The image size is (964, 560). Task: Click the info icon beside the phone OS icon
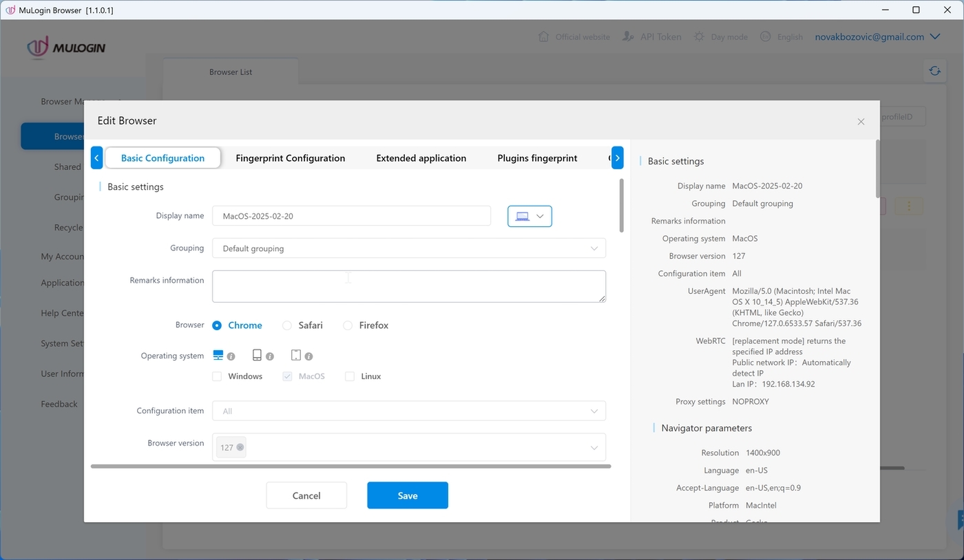tap(270, 356)
